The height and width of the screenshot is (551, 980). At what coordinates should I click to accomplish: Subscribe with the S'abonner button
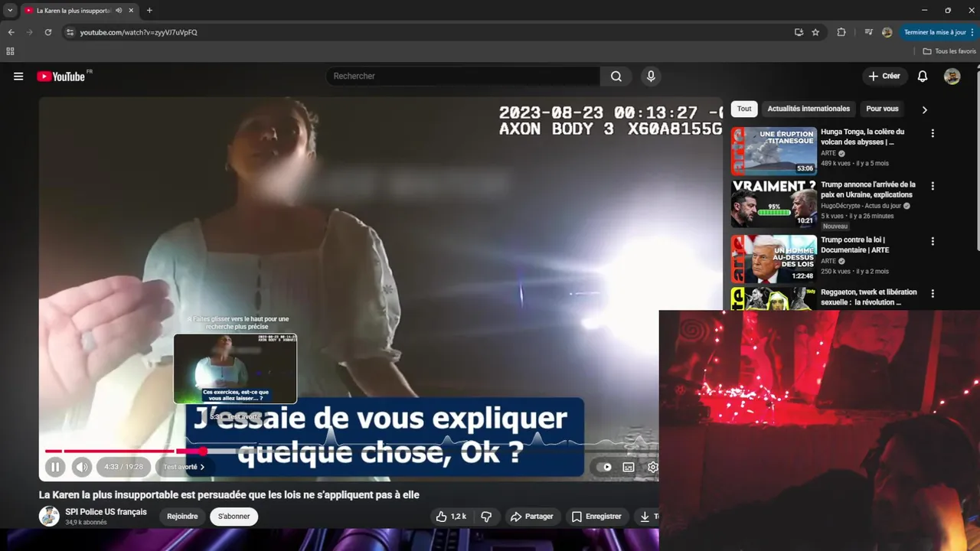(x=234, y=517)
